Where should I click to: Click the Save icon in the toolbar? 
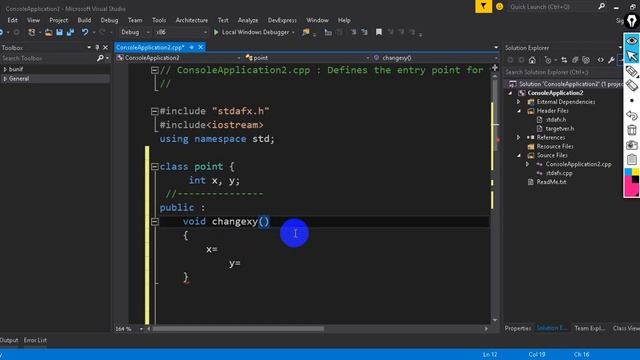coord(60,32)
